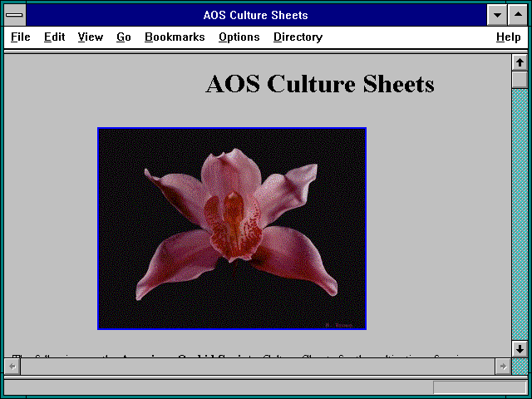
Task: Click the vertical scrollbar down arrow
Action: (x=520, y=349)
